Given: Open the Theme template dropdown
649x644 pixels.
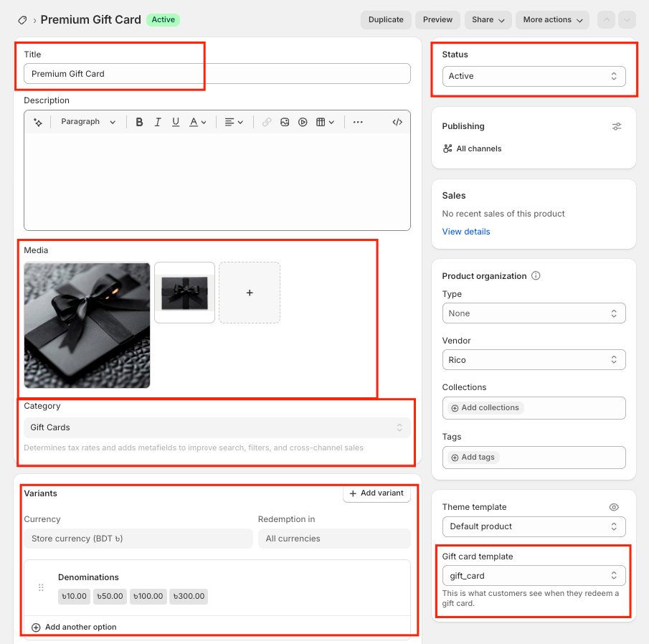Looking at the screenshot, I should [x=534, y=526].
